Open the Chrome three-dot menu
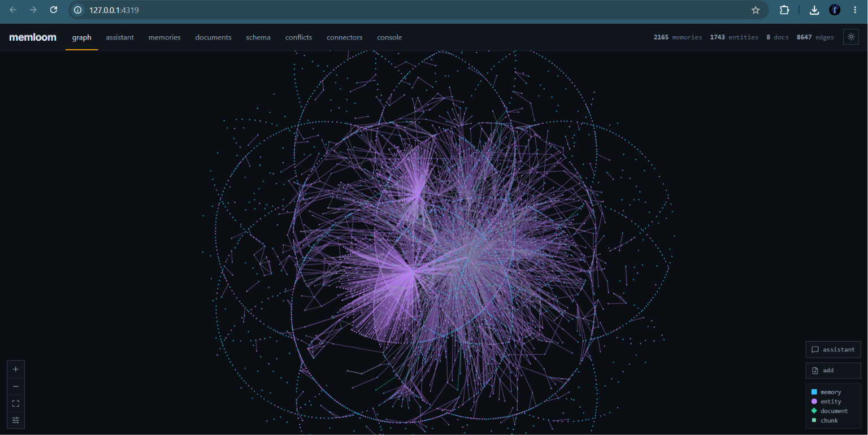868x435 pixels. [x=855, y=10]
